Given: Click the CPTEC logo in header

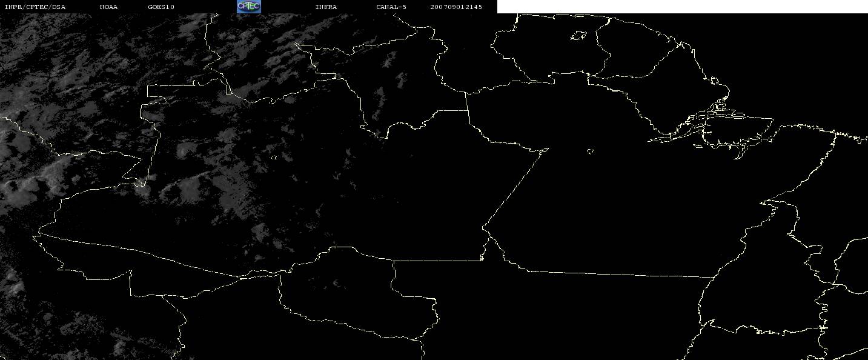Looking at the screenshot, I should click(x=248, y=6).
